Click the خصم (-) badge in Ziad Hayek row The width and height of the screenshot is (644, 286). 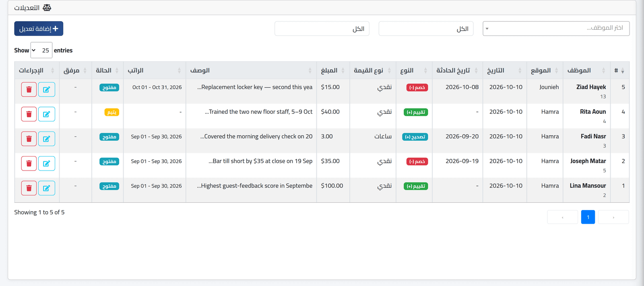[417, 88]
